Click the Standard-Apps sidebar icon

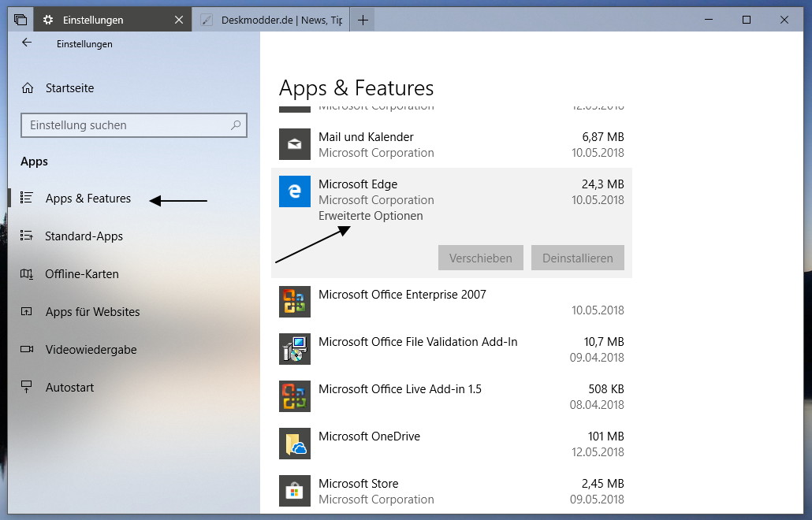pos(27,236)
